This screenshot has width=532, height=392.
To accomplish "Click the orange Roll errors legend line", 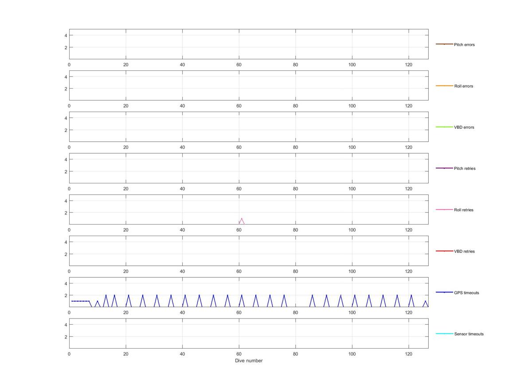I will (x=444, y=85).
